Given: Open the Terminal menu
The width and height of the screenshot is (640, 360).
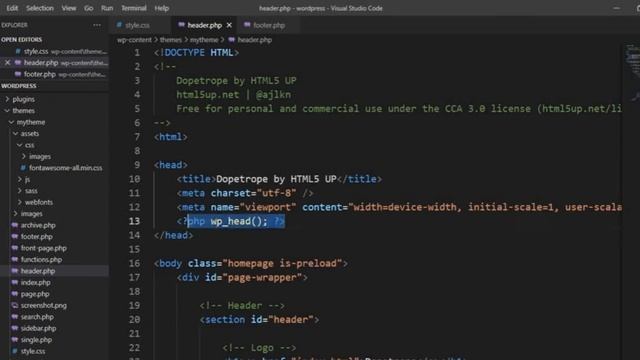Looking at the screenshot, I should [x=134, y=8].
